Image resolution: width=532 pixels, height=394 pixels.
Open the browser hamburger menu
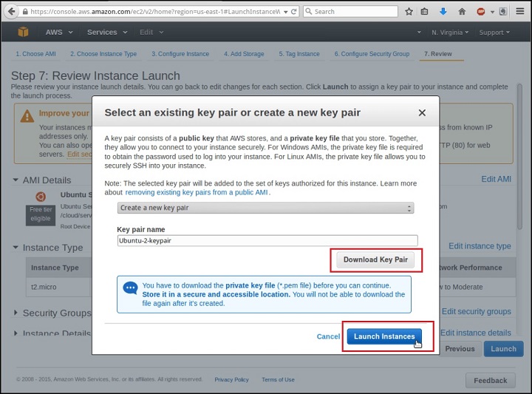(x=520, y=12)
